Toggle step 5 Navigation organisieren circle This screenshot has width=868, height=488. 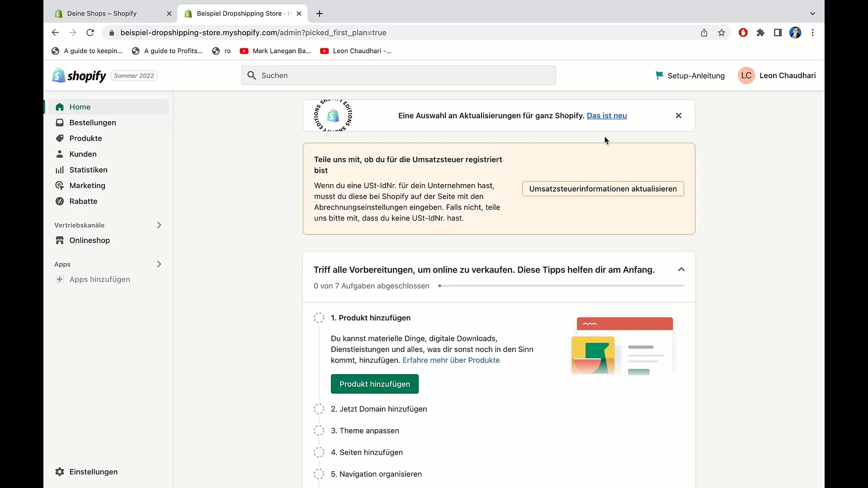point(319,474)
